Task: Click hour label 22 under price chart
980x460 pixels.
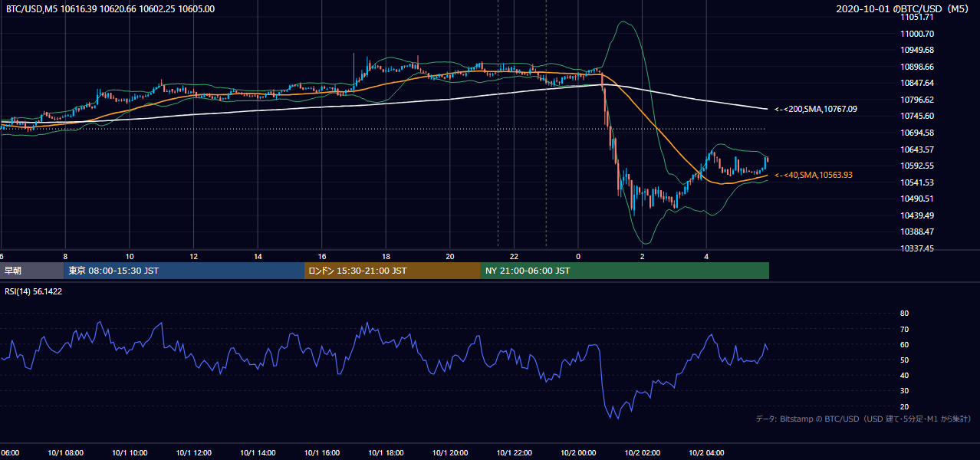Action: click(x=514, y=256)
